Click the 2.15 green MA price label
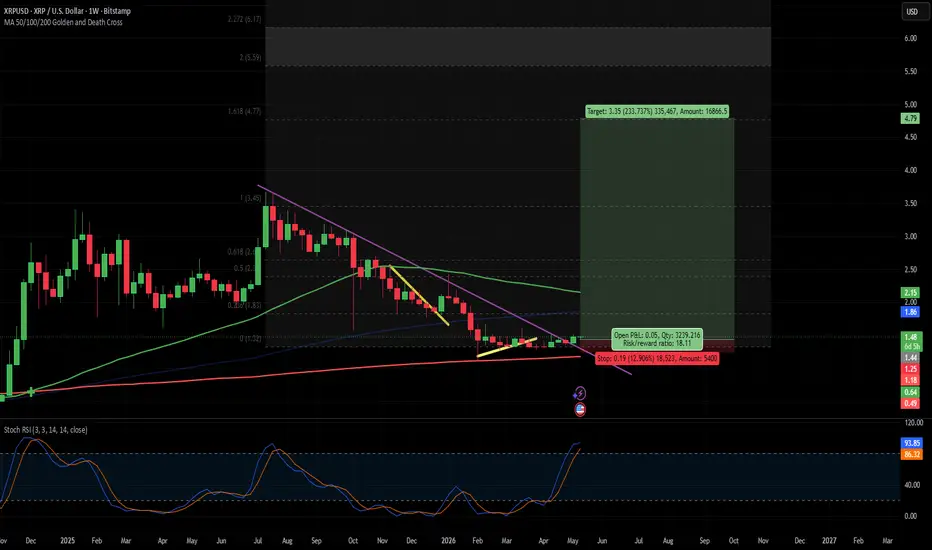Screen dimensions: 932x550 pyautogui.click(x=911, y=293)
